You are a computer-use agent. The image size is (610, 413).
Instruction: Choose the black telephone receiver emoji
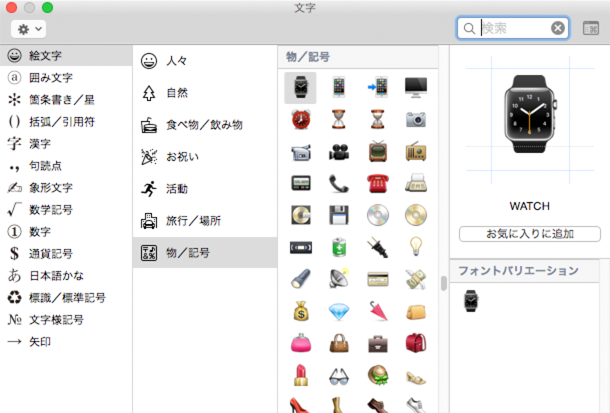click(x=339, y=184)
